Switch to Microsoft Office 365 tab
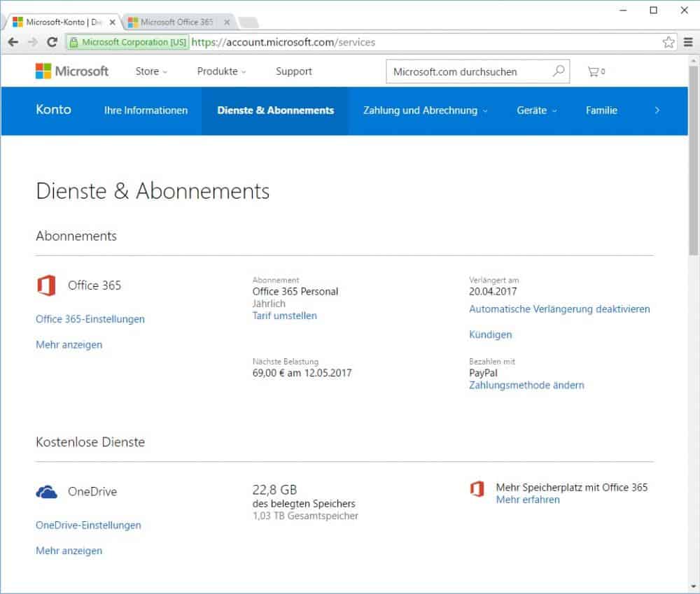Viewport: 700px width, 594px height. 176,22
